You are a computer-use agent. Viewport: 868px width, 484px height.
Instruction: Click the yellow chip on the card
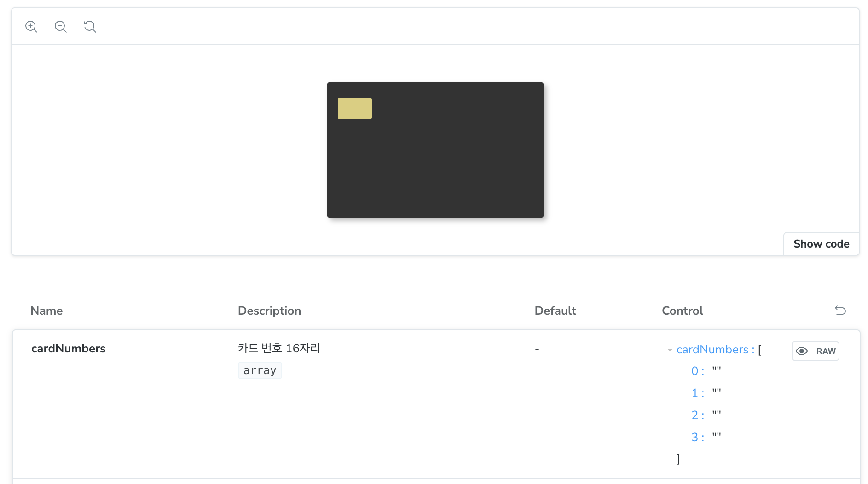355,109
